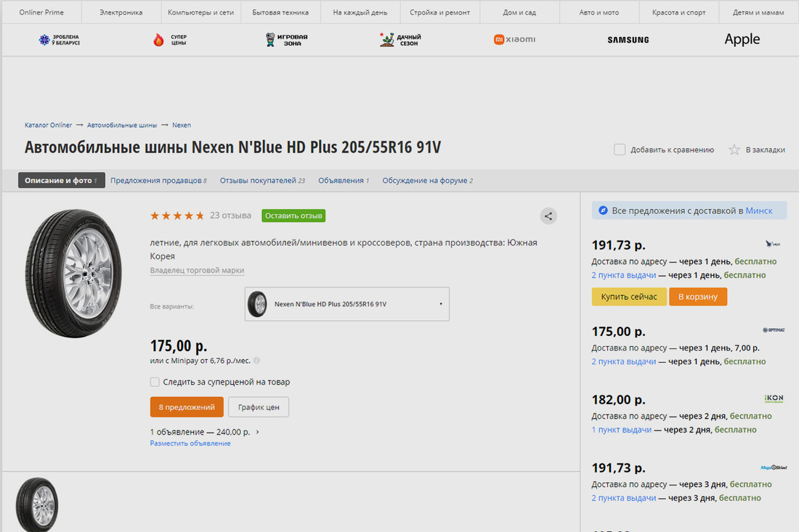The width and height of the screenshot is (799, 532).
Task: Switch to Отзывы покупателей tab
Action: pyautogui.click(x=261, y=180)
